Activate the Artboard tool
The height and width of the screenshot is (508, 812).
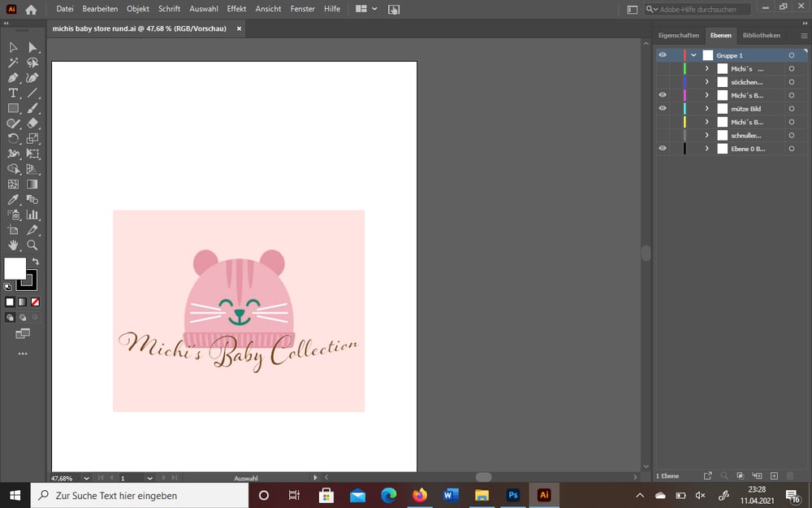tap(13, 230)
